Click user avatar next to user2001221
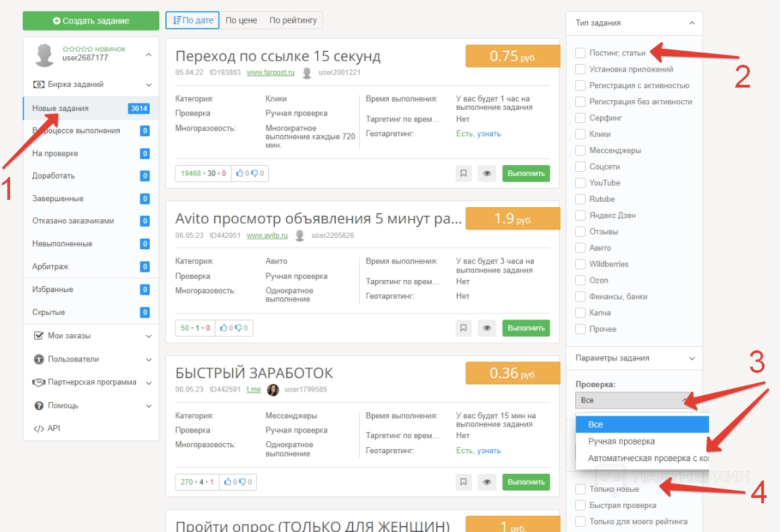Viewport: 784px width, 532px height. tap(307, 73)
